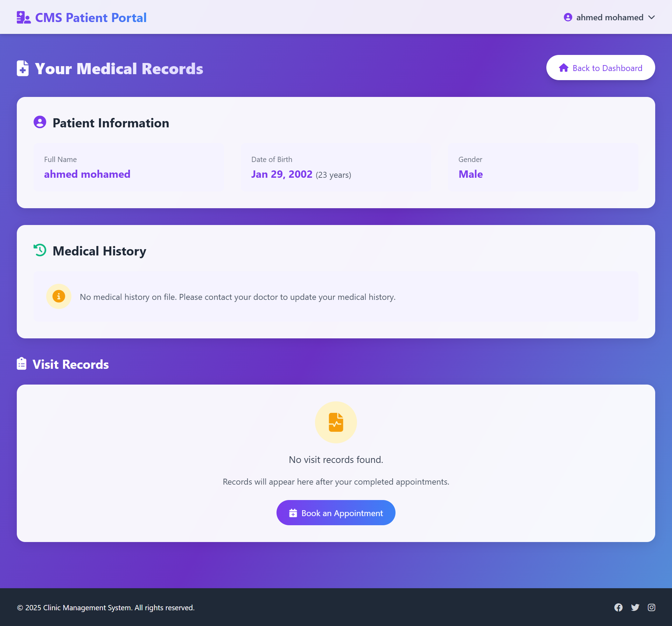Click the user avatar icon in header
The image size is (672, 626).
[568, 17]
